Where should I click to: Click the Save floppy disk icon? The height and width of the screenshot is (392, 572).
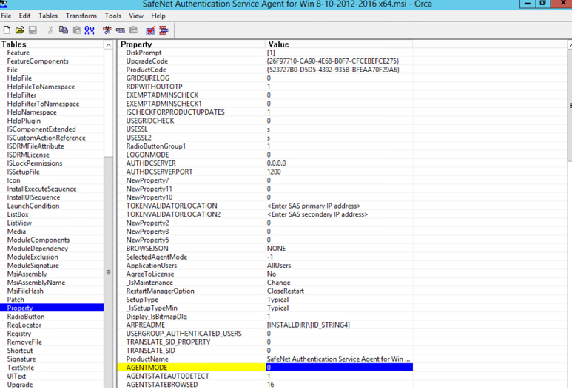[33, 30]
